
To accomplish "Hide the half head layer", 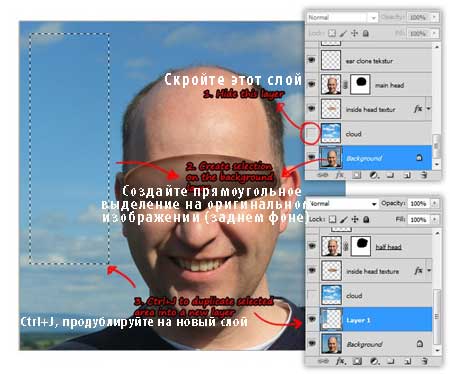I will (312, 246).
